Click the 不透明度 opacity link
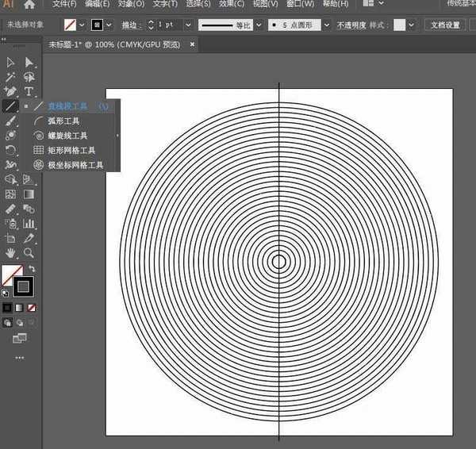The image size is (476, 449). point(350,25)
